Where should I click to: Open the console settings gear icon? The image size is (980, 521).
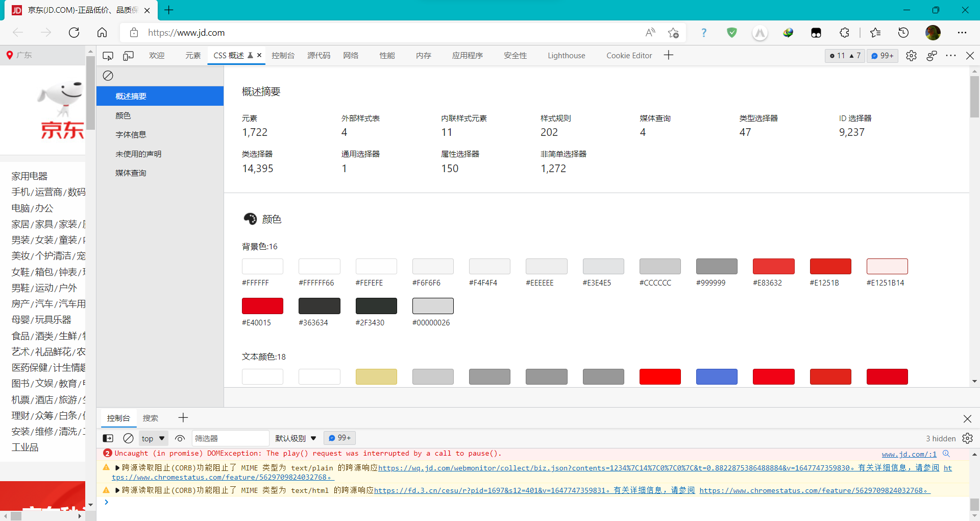pos(967,438)
